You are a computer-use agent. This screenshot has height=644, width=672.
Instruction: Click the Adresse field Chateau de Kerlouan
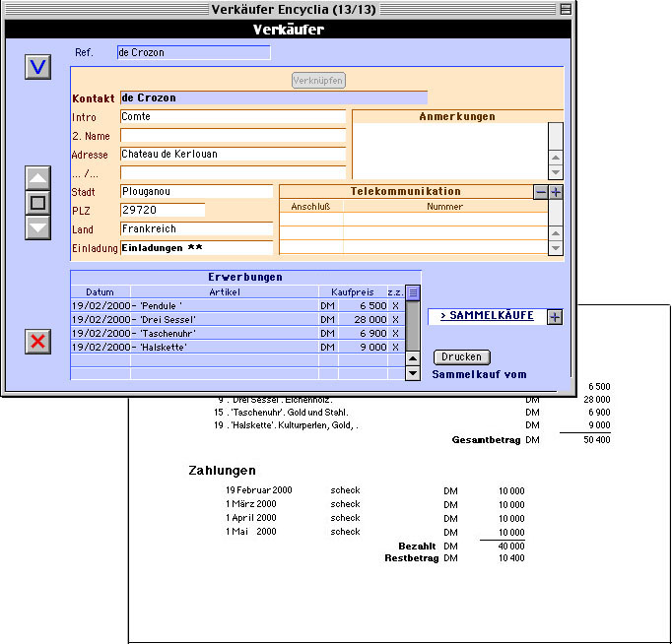tap(234, 155)
